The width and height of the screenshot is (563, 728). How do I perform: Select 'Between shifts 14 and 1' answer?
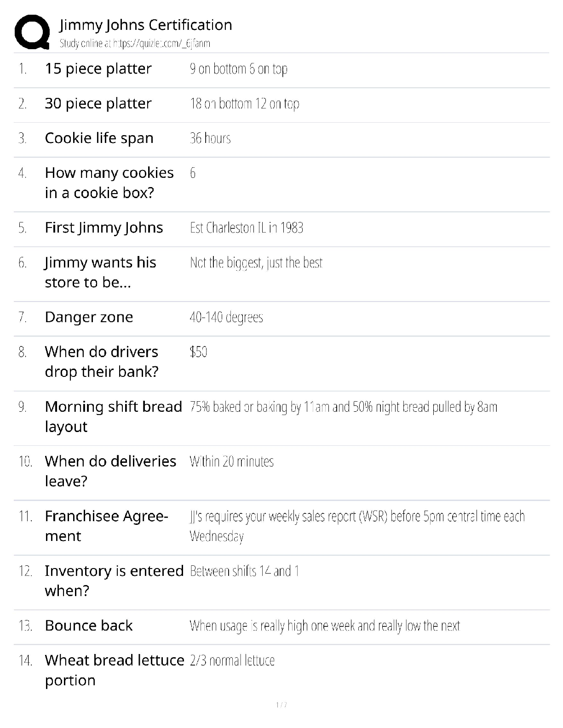tap(244, 571)
